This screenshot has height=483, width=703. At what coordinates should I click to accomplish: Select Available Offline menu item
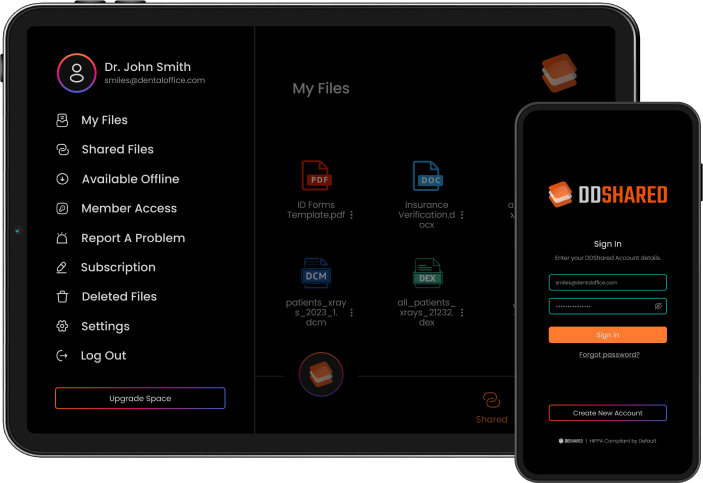click(x=130, y=179)
